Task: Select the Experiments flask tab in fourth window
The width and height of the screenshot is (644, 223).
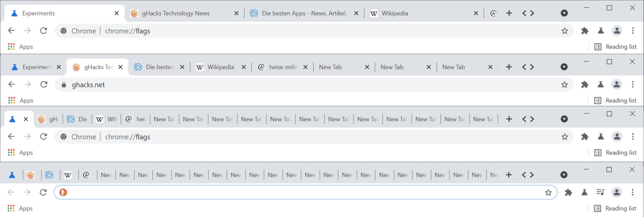Action: click(x=12, y=175)
